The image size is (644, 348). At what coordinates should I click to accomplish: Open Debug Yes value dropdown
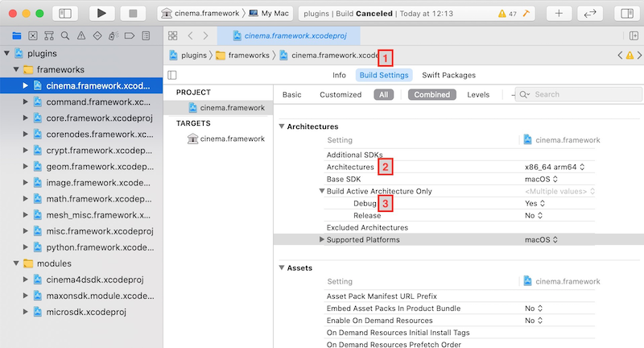[x=534, y=204]
